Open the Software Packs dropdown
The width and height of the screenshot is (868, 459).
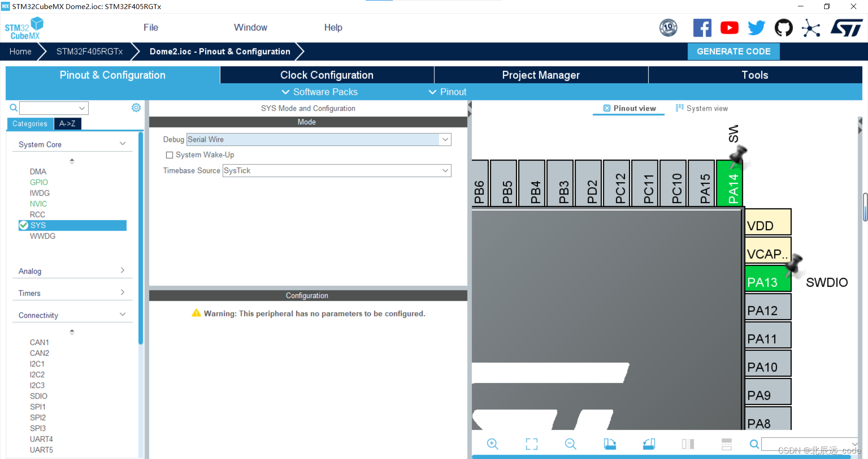[320, 92]
